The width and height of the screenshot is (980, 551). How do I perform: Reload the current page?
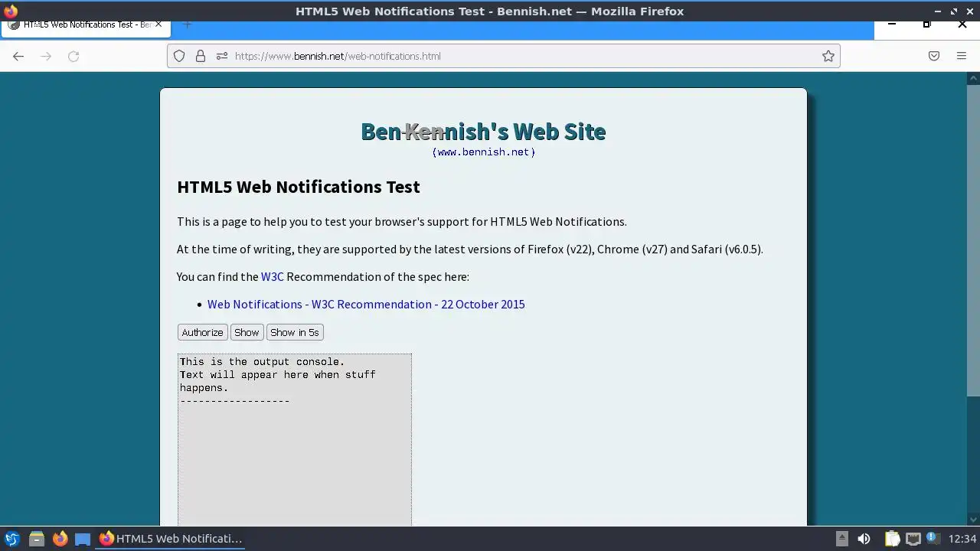[x=73, y=56]
